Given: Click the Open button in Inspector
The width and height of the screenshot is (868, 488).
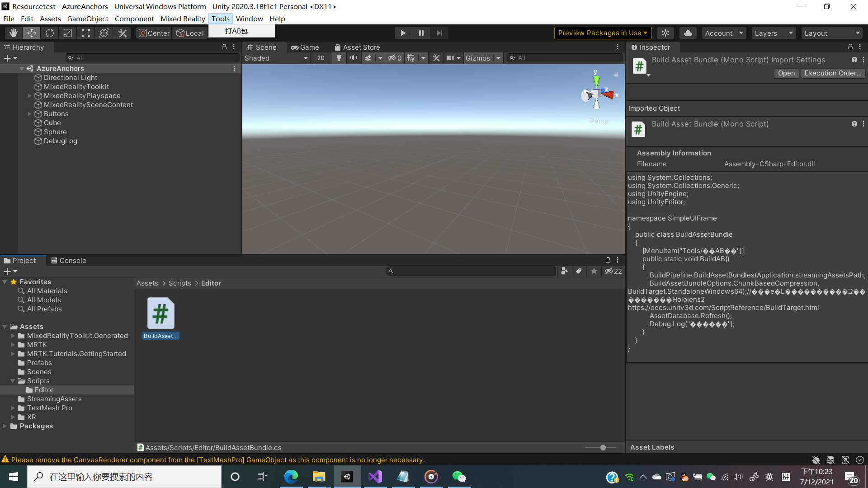Looking at the screenshot, I should 786,73.
